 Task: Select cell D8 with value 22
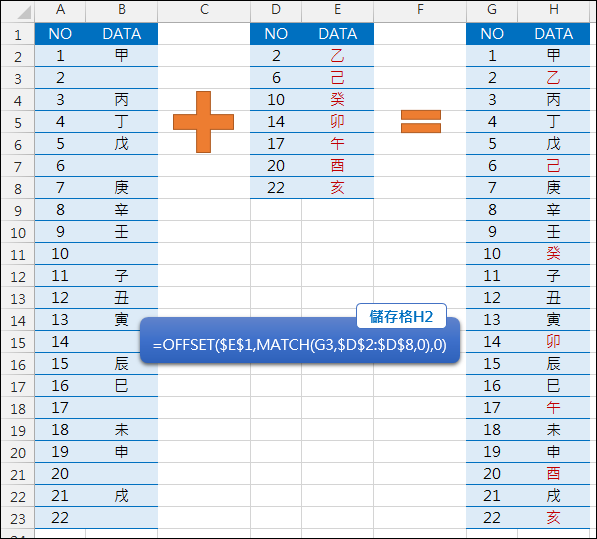click(x=276, y=188)
